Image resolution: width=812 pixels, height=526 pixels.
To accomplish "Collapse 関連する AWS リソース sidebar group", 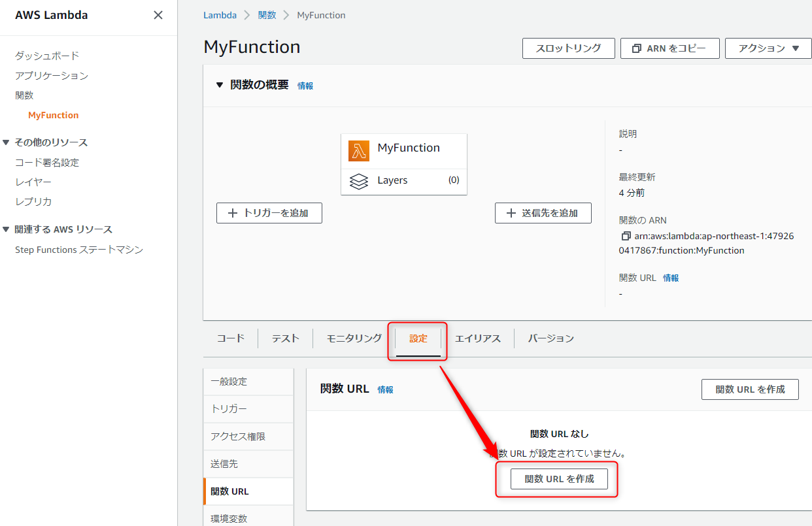I will click(x=7, y=229).
